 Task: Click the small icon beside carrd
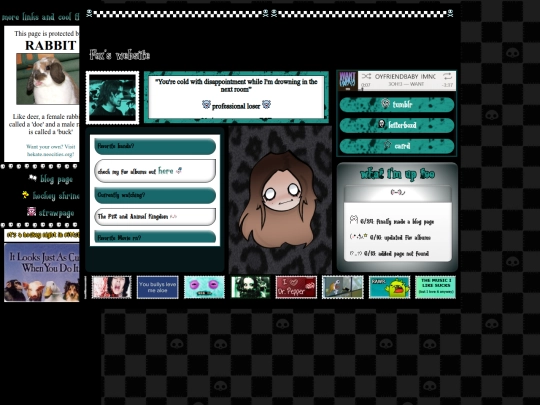click(x=387, y=145)
